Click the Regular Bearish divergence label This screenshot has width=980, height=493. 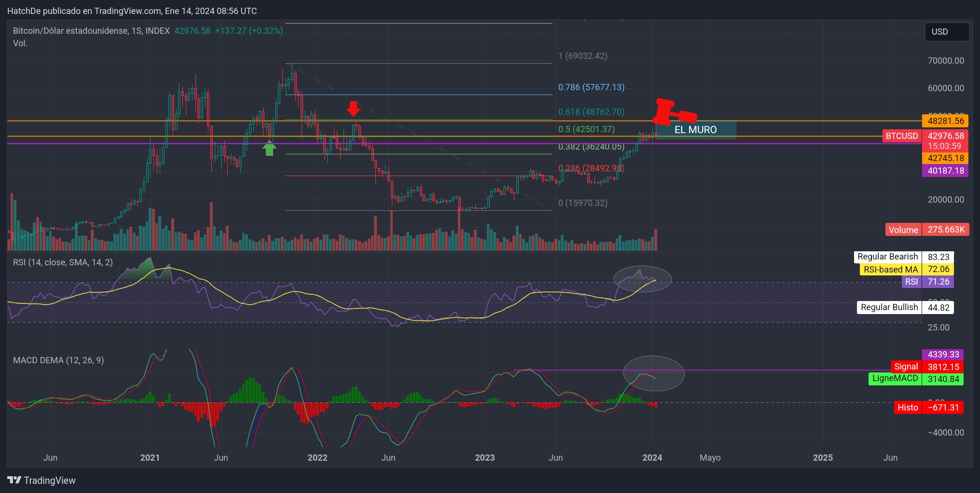coord(887,257)
